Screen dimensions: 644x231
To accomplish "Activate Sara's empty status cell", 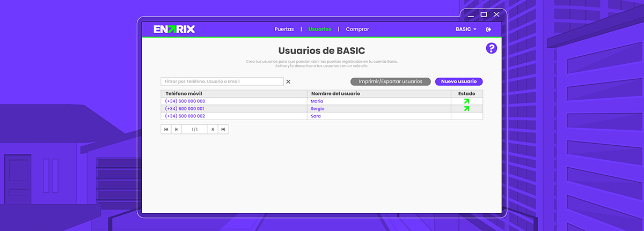I will (x=466, y=116).
